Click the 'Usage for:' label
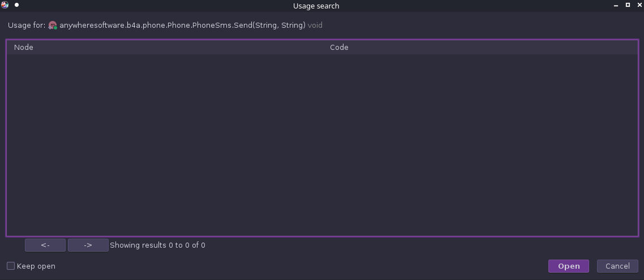Screen dimensions: 644x280 [x=27, y=26]
